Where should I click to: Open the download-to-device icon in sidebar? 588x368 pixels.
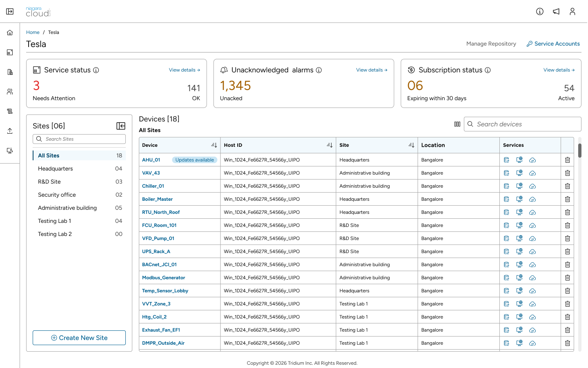(x=10, y=150)
